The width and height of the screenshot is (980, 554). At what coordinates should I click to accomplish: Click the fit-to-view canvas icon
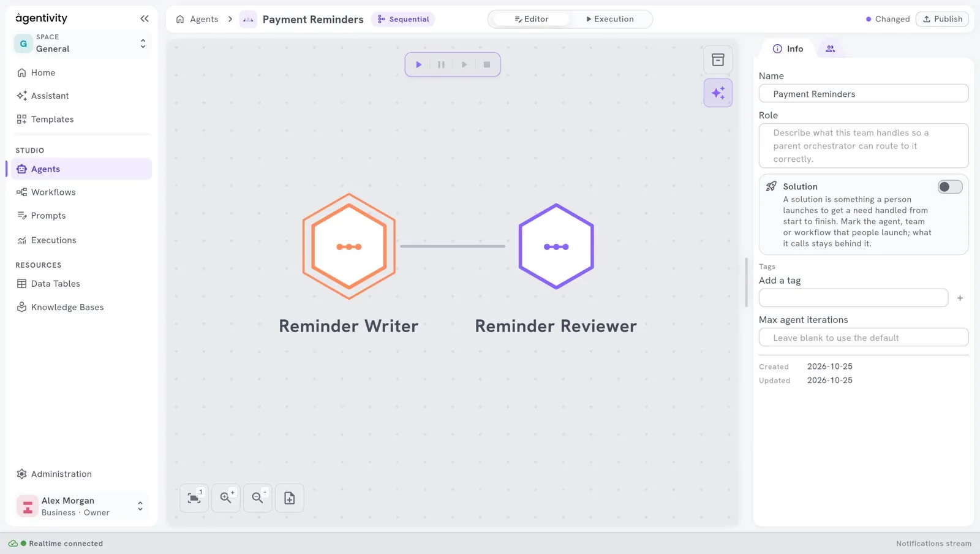pos(194,498)
